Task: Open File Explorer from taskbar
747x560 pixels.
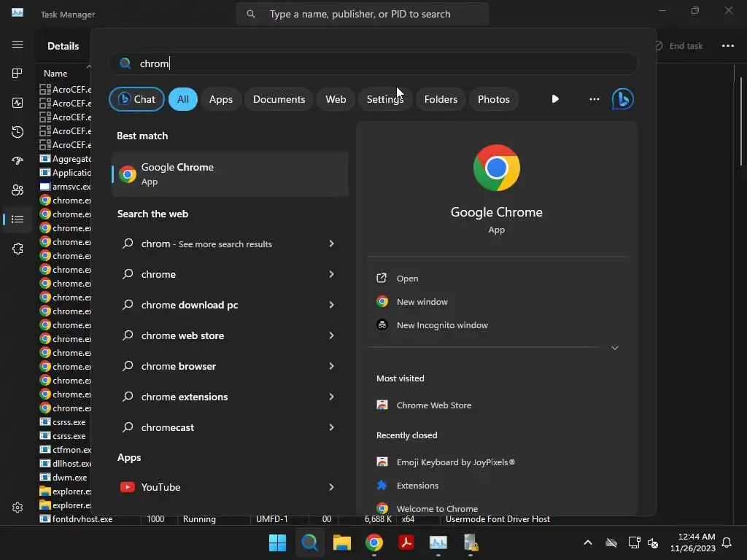Action: pos(342,542)
